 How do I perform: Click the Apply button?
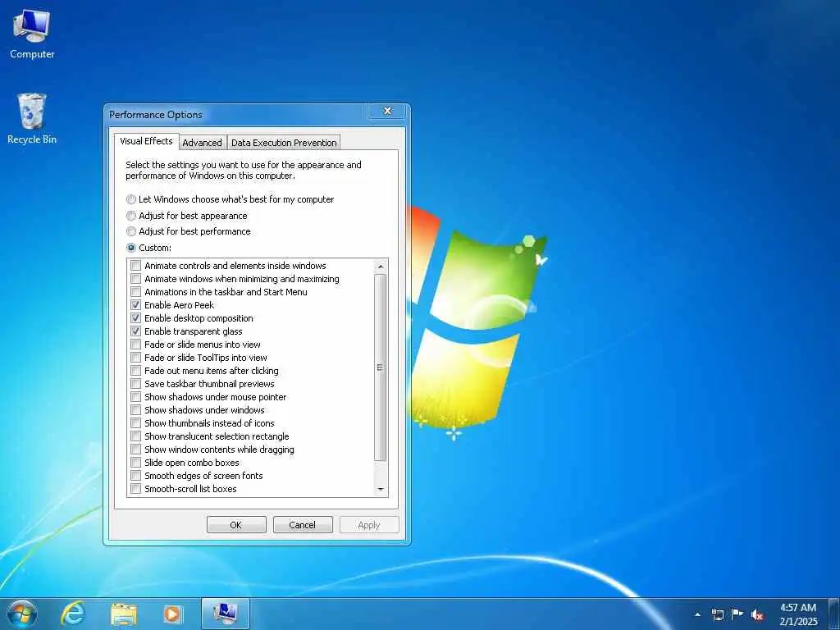tap(369, 525)
